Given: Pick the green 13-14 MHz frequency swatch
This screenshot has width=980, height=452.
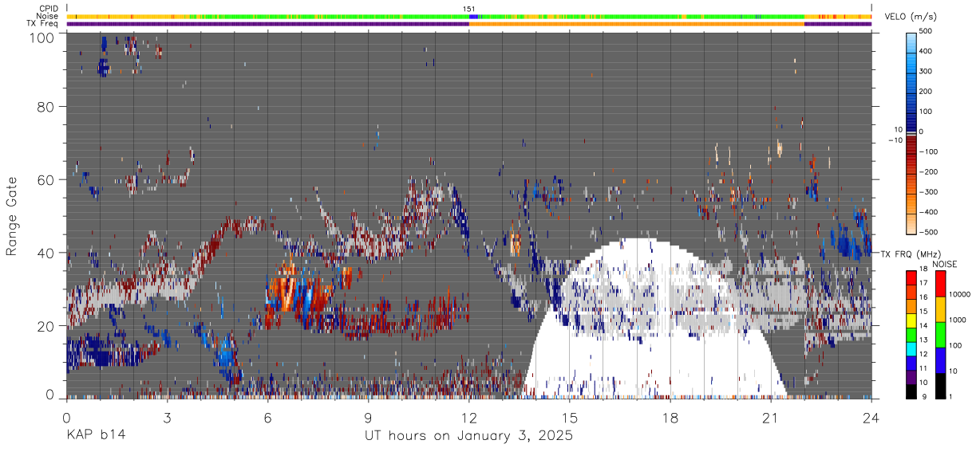Looking at the screenshot, I should click(x=911, y=334).
